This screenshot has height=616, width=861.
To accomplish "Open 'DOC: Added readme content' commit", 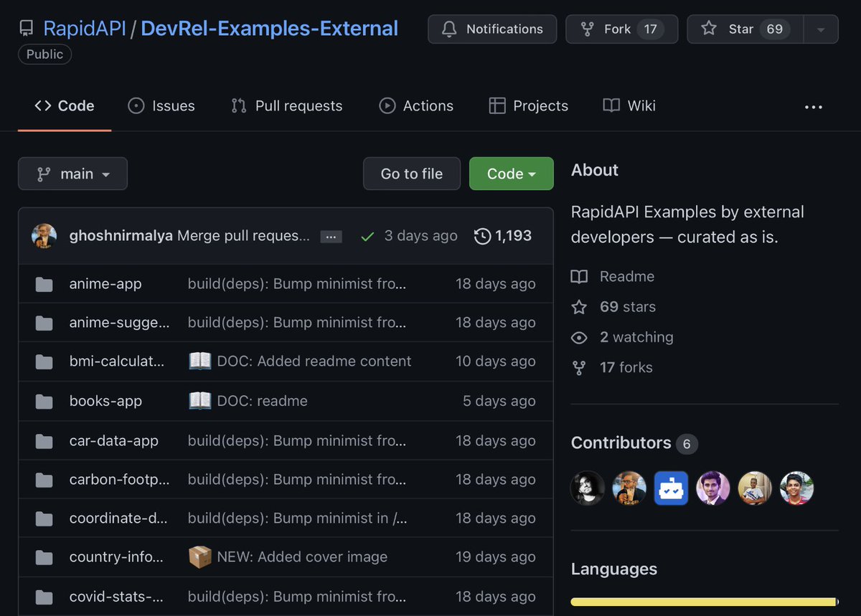I will [314, 361].
